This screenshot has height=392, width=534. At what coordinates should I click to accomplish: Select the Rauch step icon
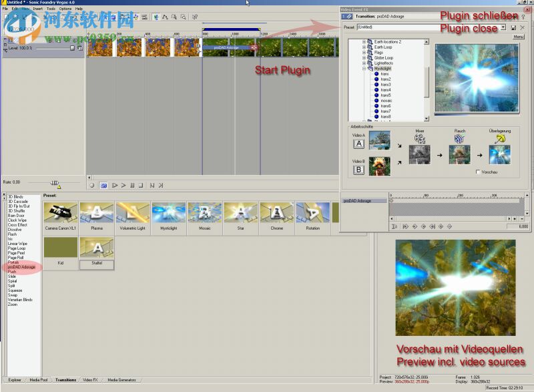(x=459, y=139)
